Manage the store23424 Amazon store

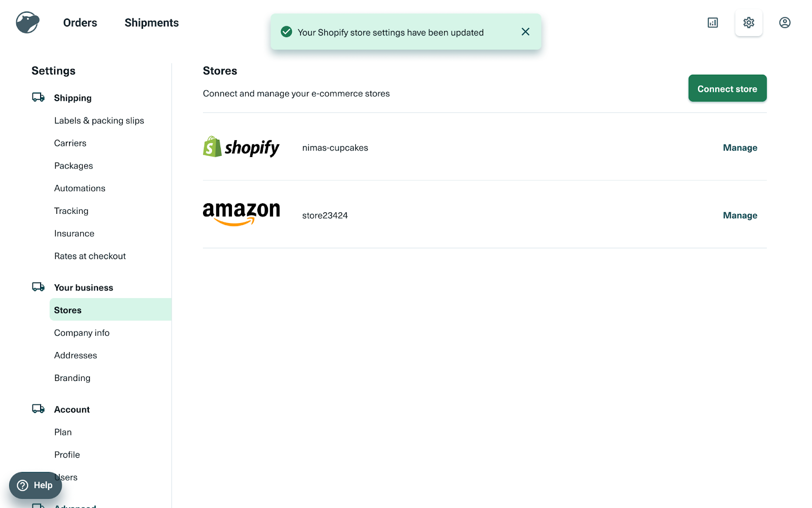point(740,215)
